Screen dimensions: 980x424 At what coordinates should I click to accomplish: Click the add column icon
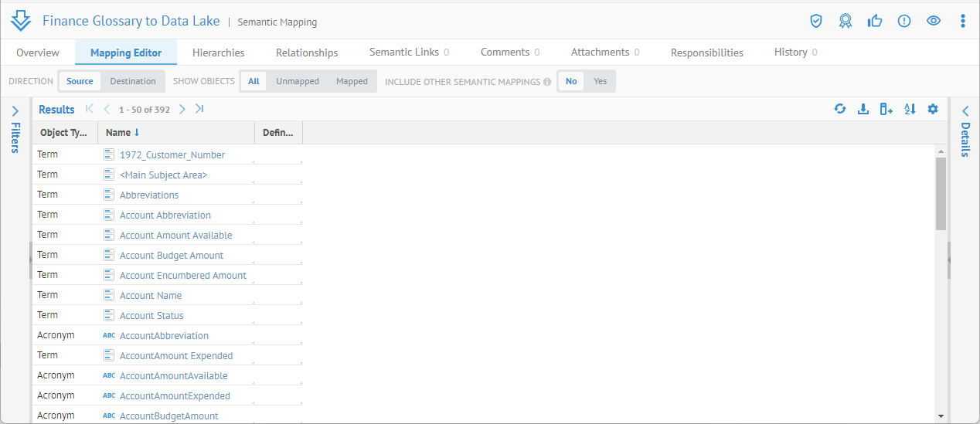[886, 109]
